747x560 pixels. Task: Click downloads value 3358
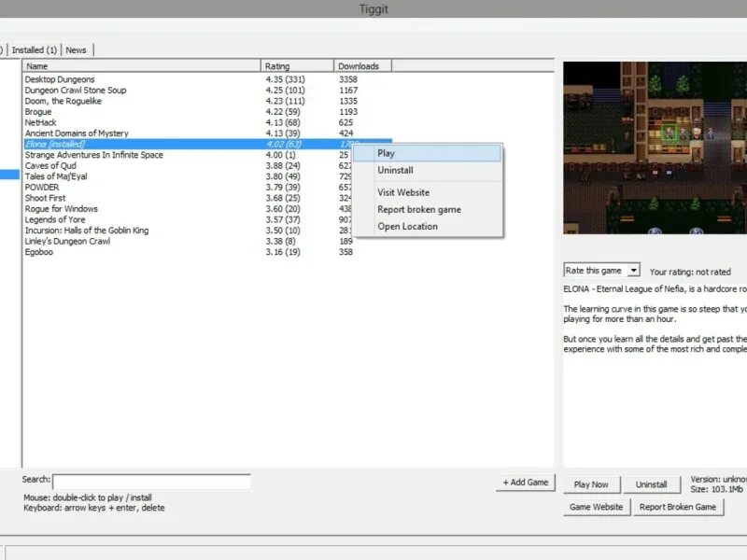pos(348,79)
